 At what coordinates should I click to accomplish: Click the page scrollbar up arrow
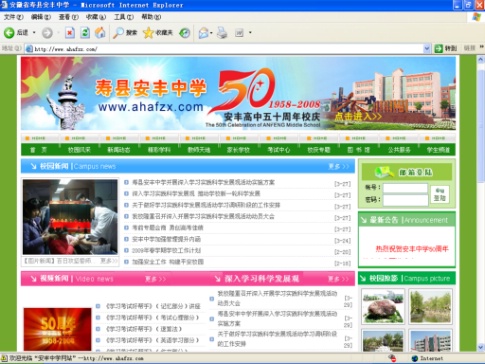coord(481,60)
